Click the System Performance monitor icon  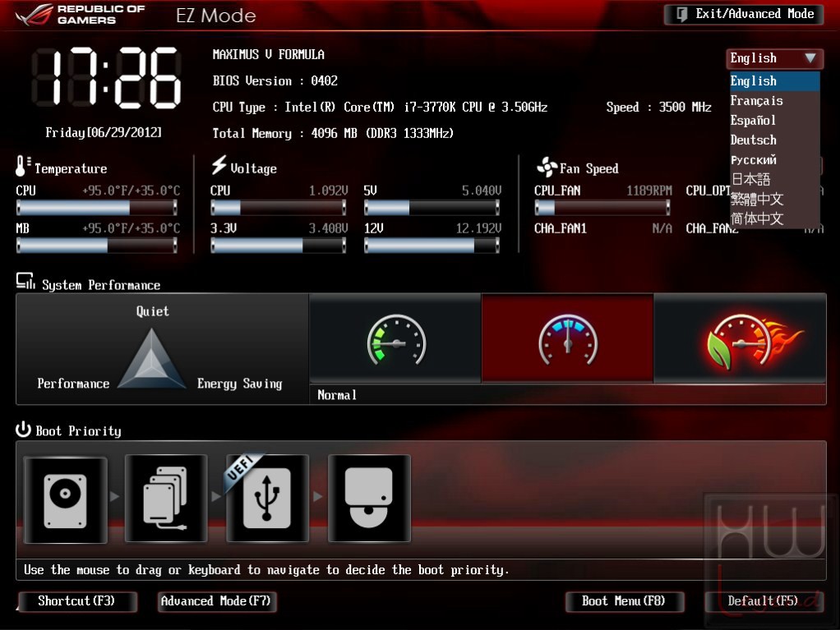[25, 281]
